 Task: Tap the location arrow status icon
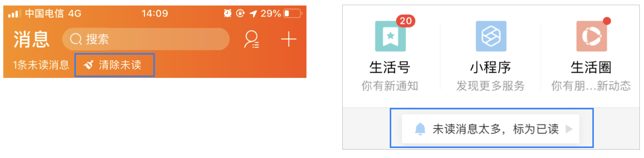[x=253, y=14]
